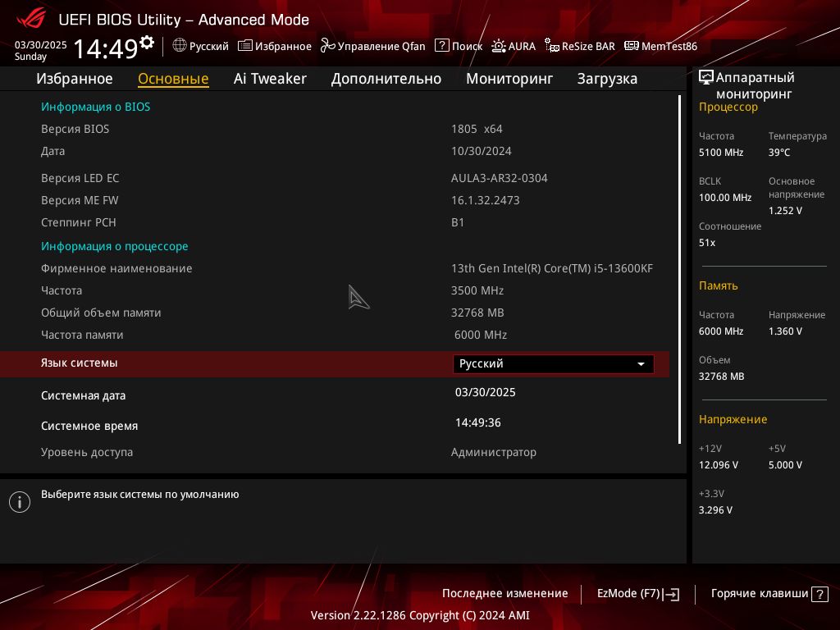840x630 pixels.
Task: Click the hot keys question mark icon
Action: click(x=819, y=594)
